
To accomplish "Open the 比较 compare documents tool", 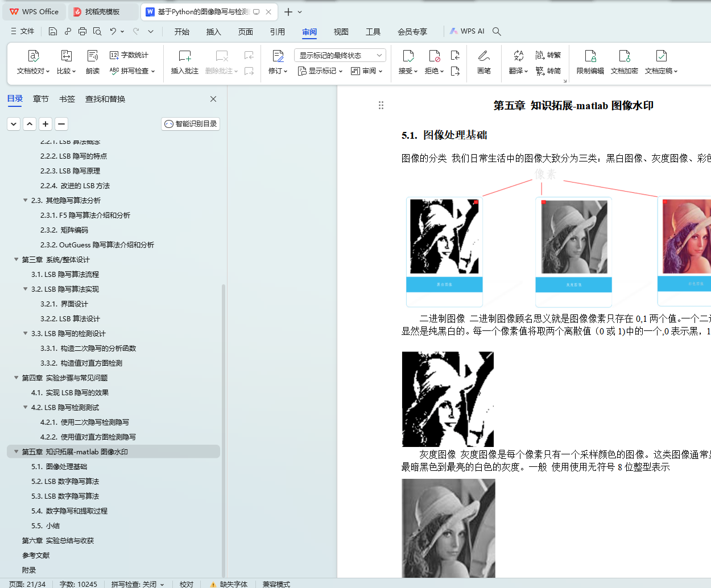I will tap(66, 62).
